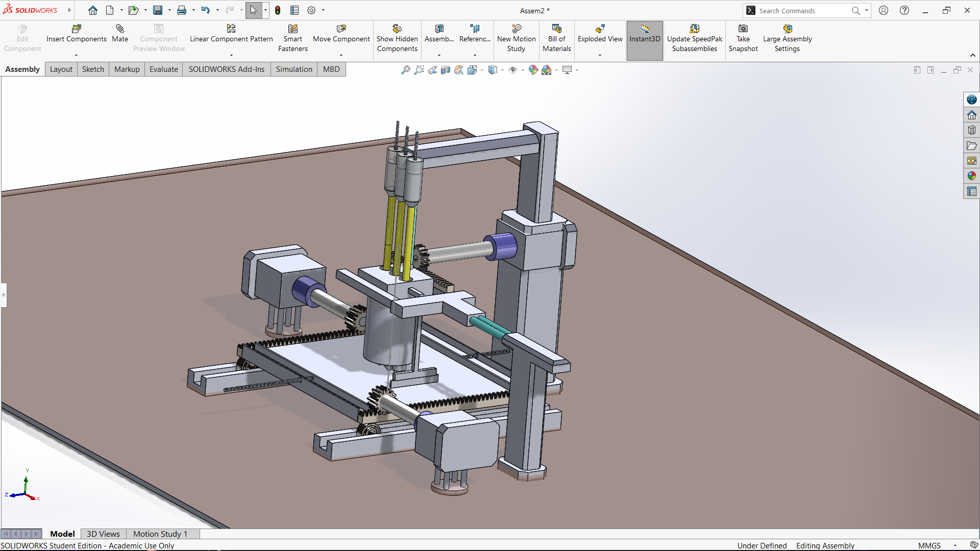Image resolution: width=980 pixels, height=551 pixels.
Task: Collapse the CommandManager ribbon chevron
Action: 973,55
